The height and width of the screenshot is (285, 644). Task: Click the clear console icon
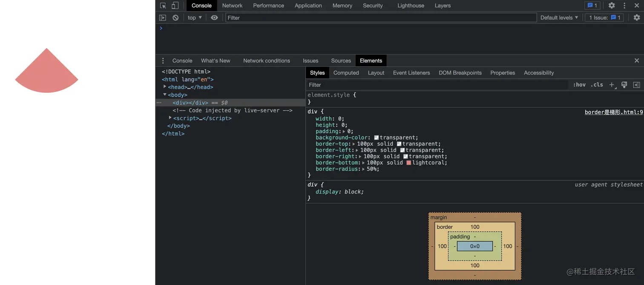click(x=175, y=17)
